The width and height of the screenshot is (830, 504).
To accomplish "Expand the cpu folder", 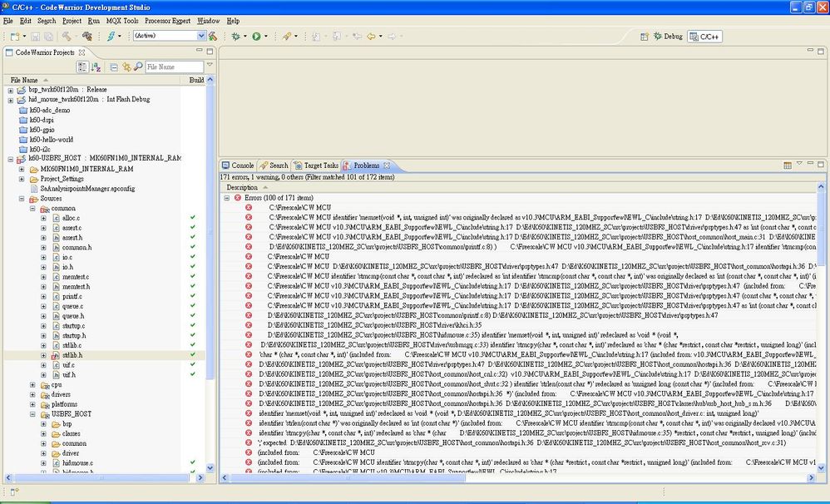I will 32,385.
